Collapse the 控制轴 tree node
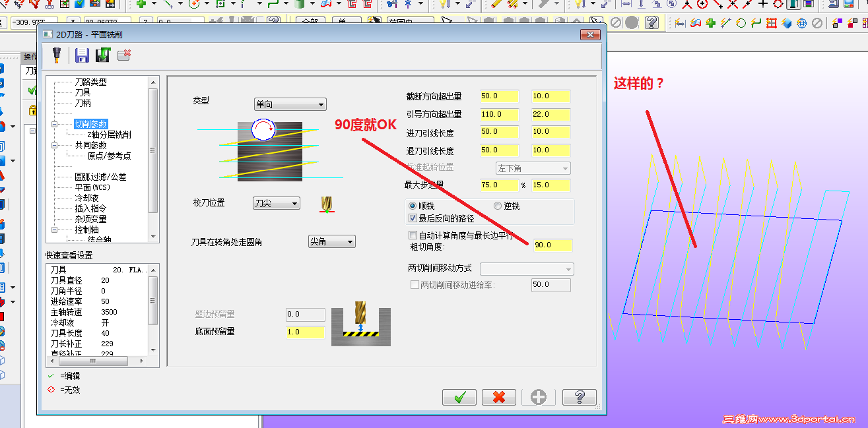Image resolution: width=868 pixels, height=428 pixels. (55, 229)
